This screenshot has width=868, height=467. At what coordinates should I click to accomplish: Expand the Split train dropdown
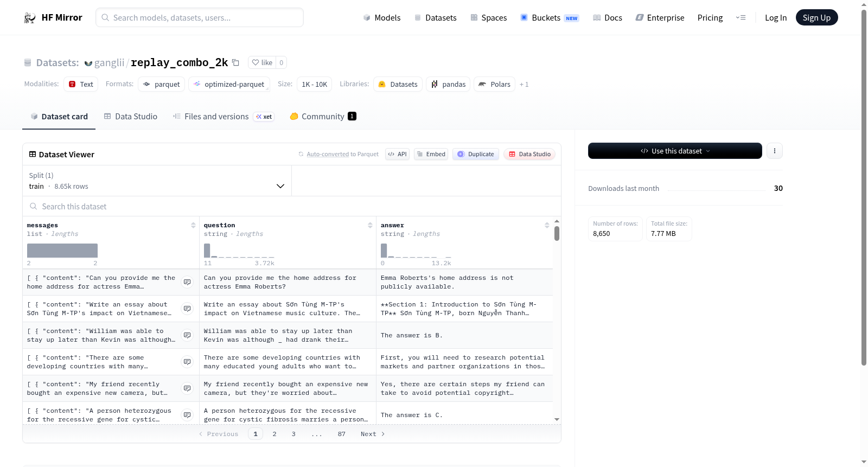coord(157,181)
